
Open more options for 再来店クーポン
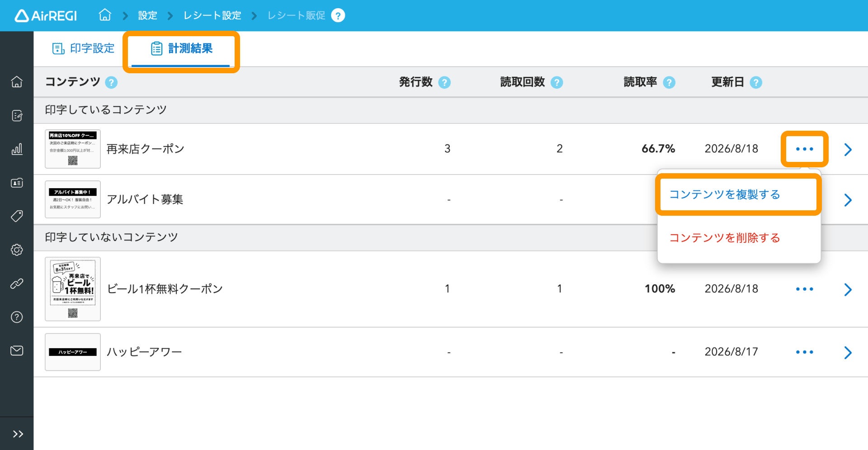pyautogui.click(x=804, y=149)
